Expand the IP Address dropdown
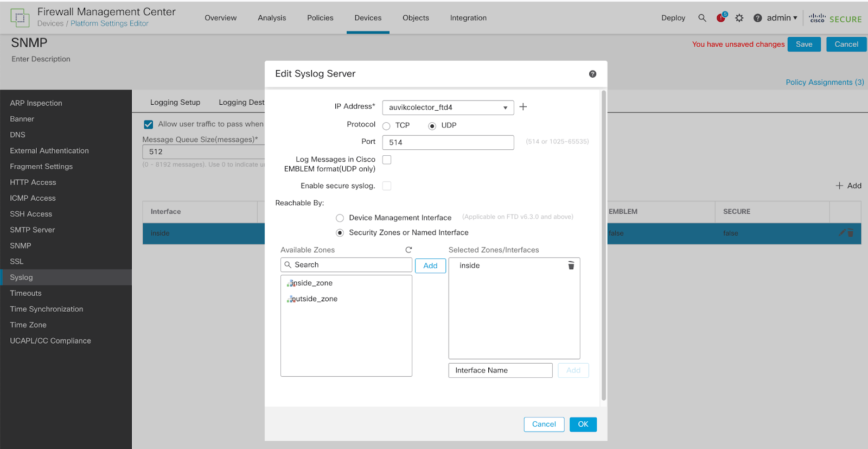 505,107
